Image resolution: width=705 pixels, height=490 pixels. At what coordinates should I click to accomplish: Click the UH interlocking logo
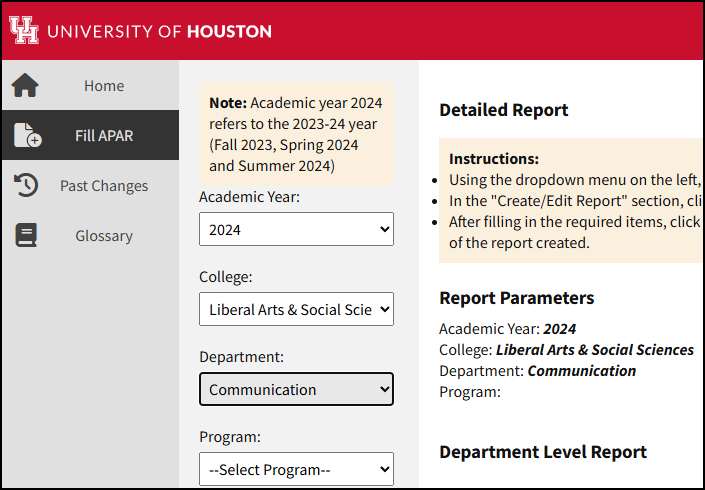(x=24, y=30)
